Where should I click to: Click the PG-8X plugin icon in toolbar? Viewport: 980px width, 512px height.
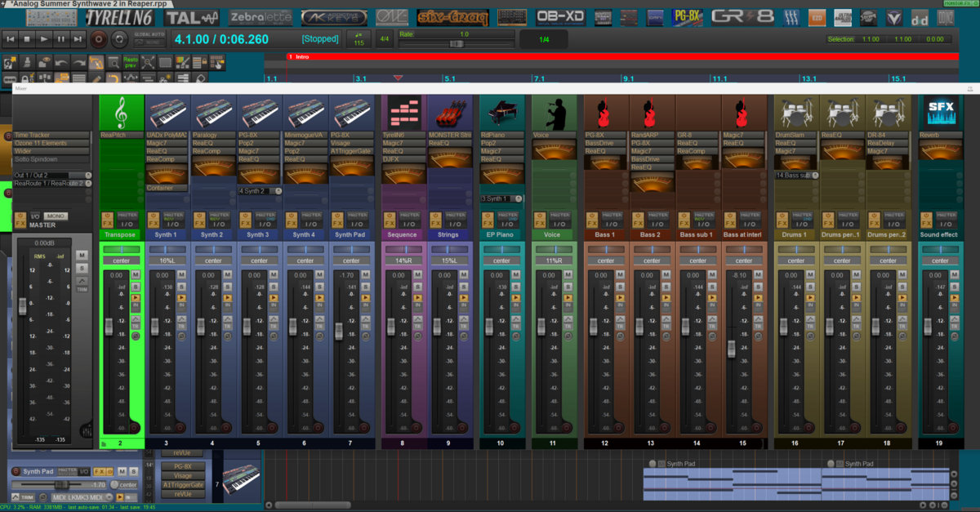[x=687, y=17]
